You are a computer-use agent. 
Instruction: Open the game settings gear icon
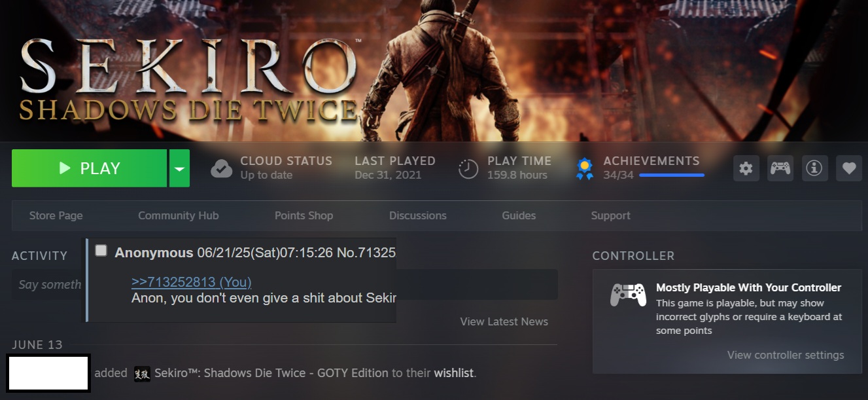pos(746,168)
